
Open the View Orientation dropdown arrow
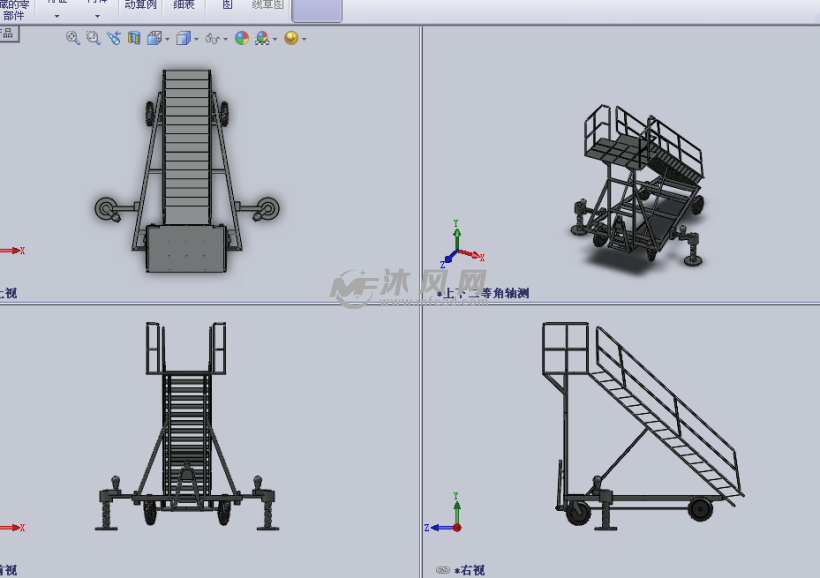coord(167,39)
